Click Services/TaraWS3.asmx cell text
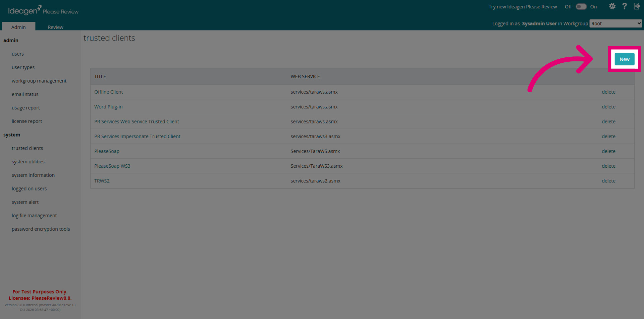Screen dimensions: 644x319 317,166
